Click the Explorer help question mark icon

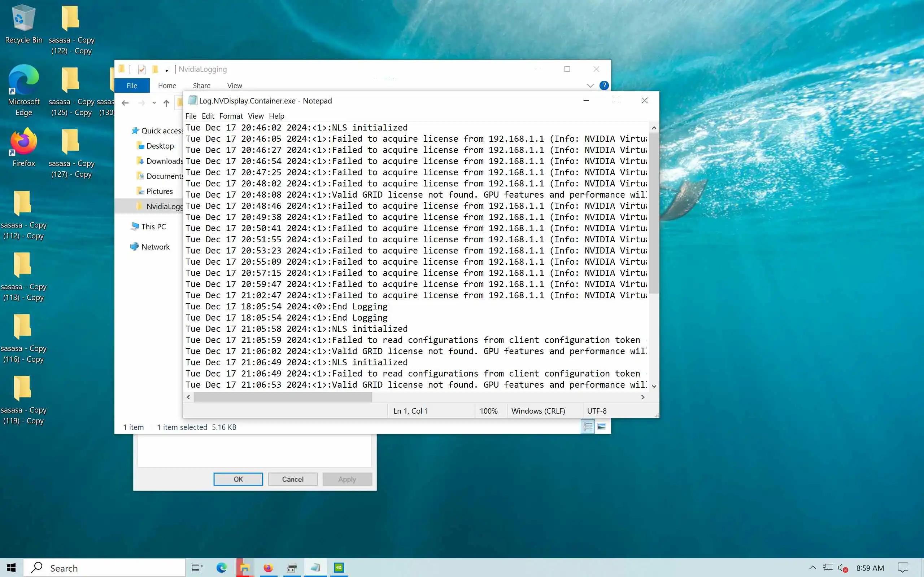[x=603, y=85]
